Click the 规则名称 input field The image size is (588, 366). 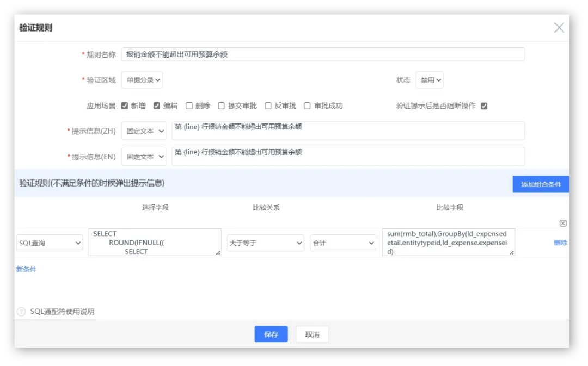pyautogui.click(x=322, y=54)
